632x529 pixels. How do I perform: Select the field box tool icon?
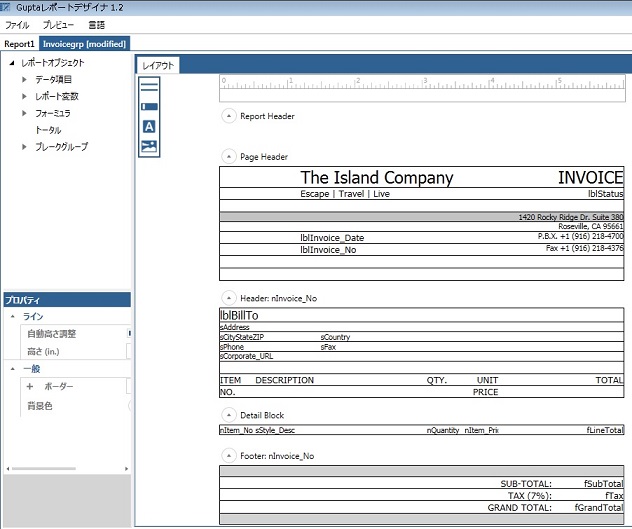(x=149, y=106)
